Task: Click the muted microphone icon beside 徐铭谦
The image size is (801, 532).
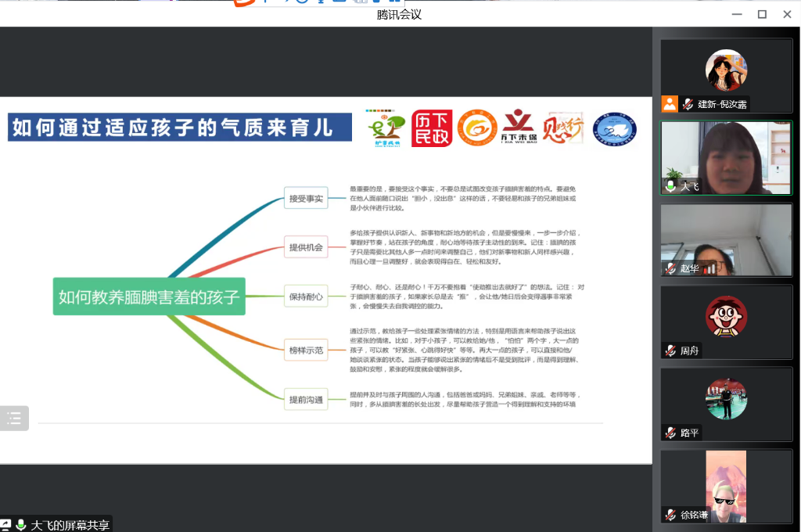Action: (670, 515)
